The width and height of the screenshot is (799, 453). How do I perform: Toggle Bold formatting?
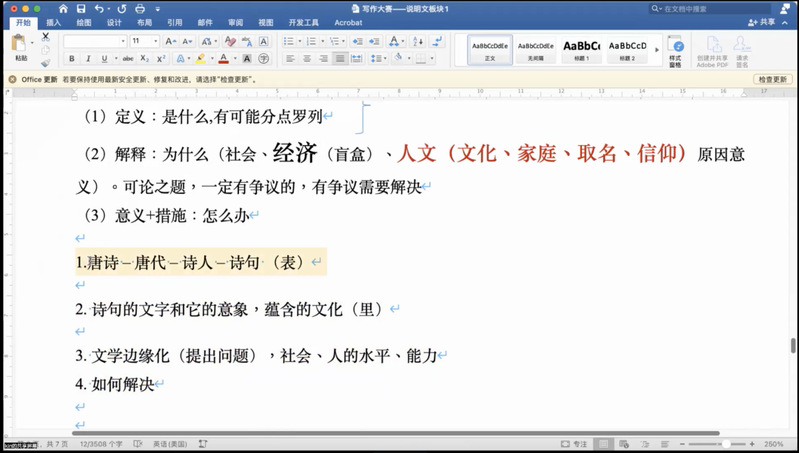[x=72, y=59]
